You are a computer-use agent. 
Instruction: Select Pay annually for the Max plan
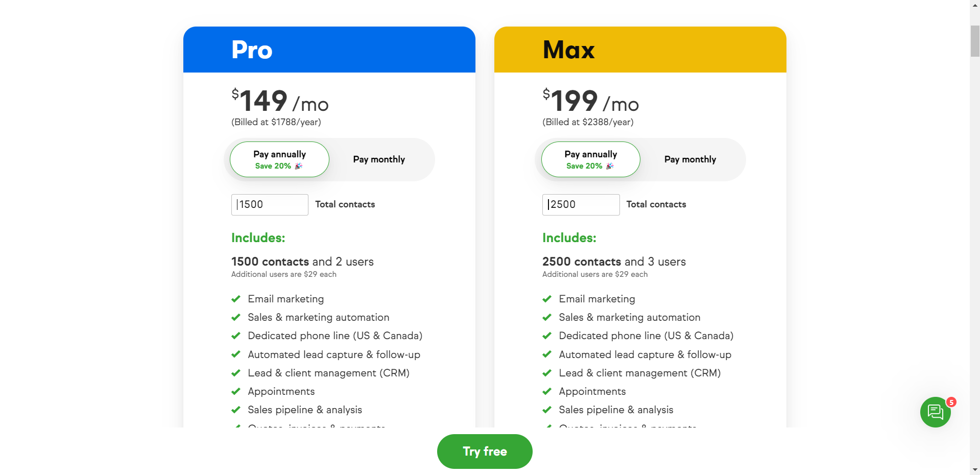590,159
